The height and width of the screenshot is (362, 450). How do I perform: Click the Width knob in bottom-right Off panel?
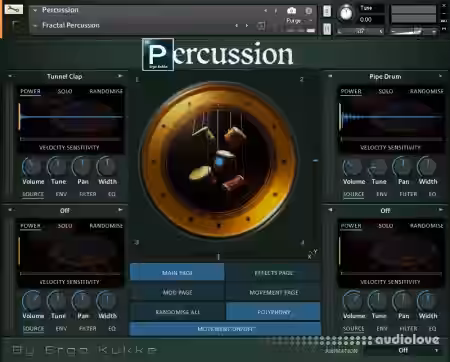427,301
